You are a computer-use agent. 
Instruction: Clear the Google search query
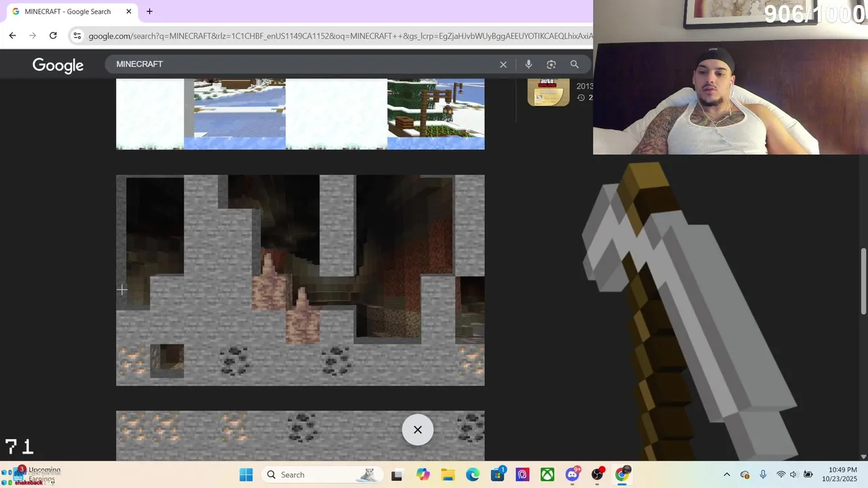pos(503,64)
